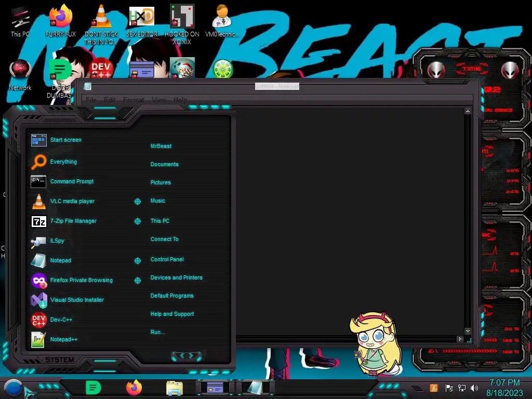Click Notepad vertical scrollbar down arrow

click(x=468, y=331)
